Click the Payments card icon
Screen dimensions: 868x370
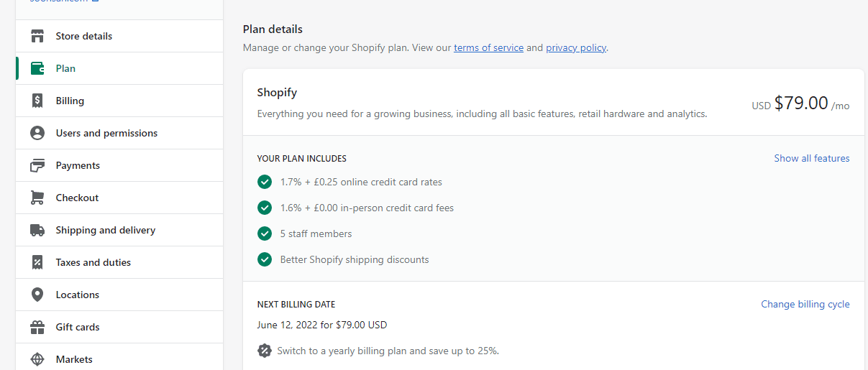[x=37, y=165]
